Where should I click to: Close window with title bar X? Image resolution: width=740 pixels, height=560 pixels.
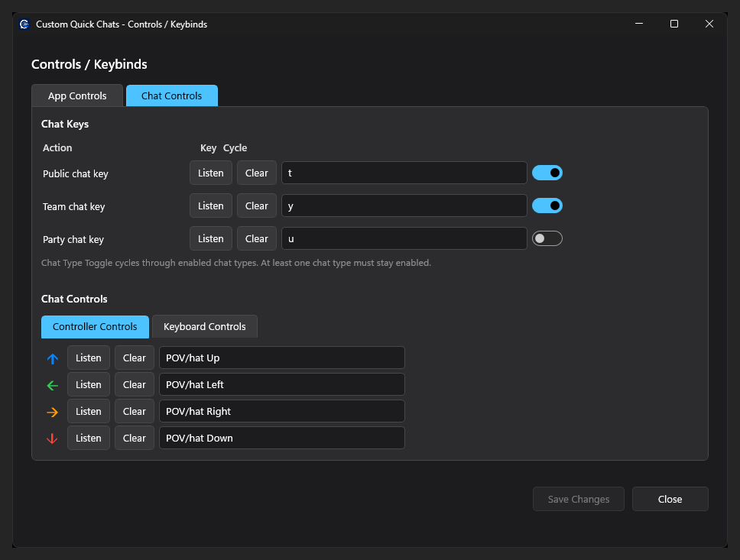pyautogui.click(x=709, y=24)
